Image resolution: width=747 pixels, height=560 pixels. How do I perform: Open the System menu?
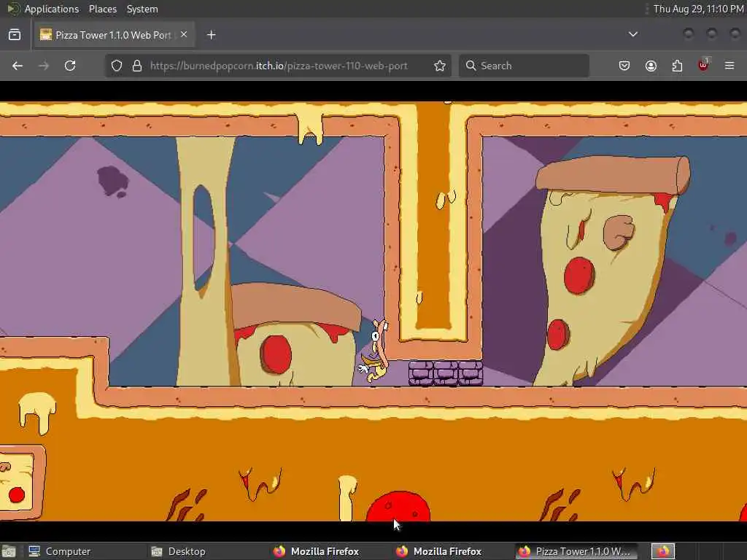pyautogui.click(x=142, y=9)
